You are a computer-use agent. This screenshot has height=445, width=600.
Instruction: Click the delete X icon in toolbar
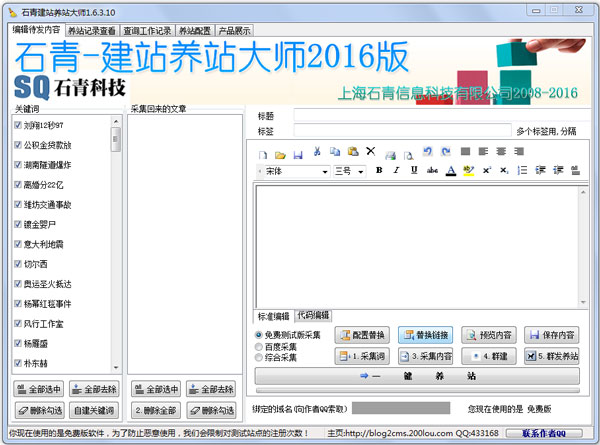(370, 151)
